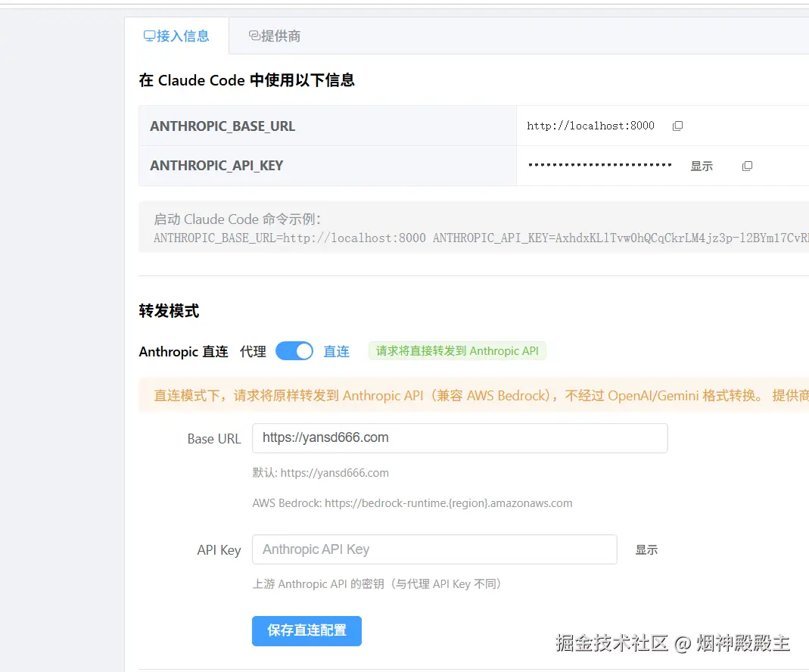Show the upstream API Key text
Image resolution: width=809 pixels, height=672 pixels.
pyautogui.click(x=646, y=549)
